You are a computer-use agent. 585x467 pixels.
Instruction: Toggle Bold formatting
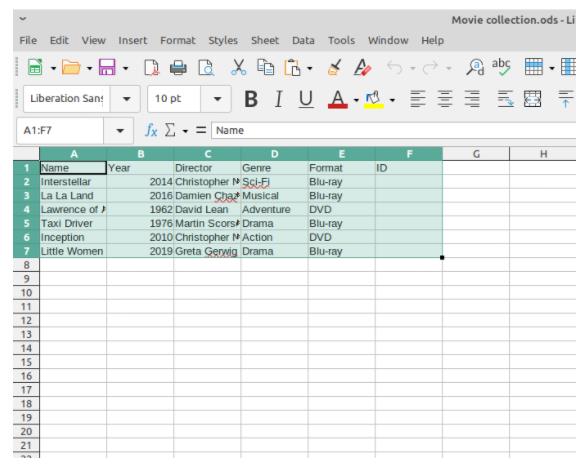point(251,99)
